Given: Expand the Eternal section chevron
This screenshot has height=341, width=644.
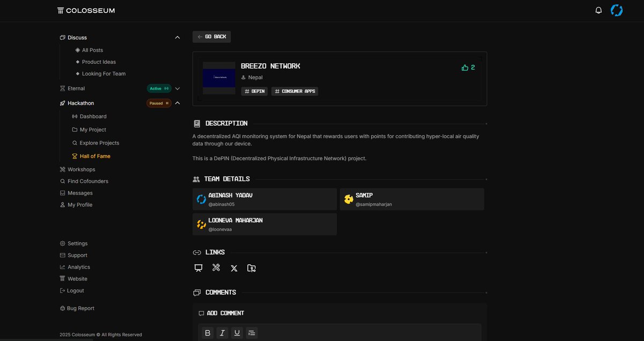Looking at the screenshot, I should (x=178, y=89).
